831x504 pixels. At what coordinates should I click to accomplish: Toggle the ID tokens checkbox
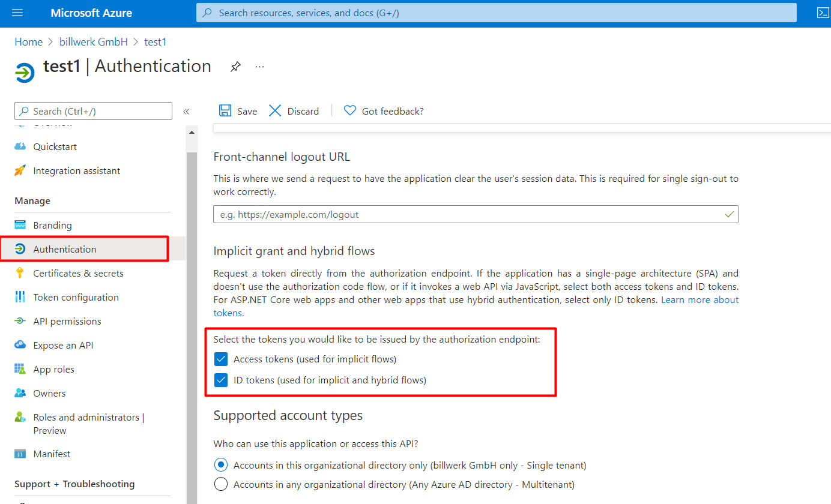click(221, 380)
